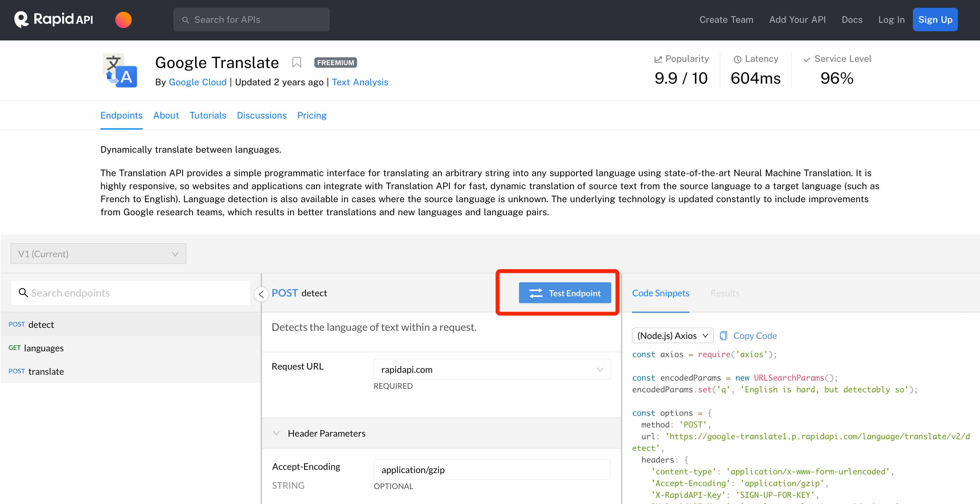Select the POST detect endpoint
This screenshot has height=504, width=980.
click(131, 324)
